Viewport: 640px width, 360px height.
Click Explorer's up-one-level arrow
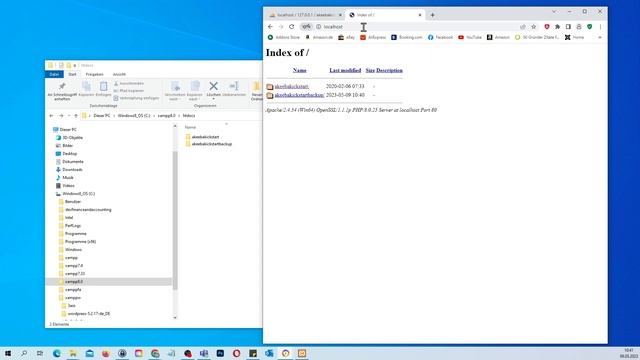76,116
